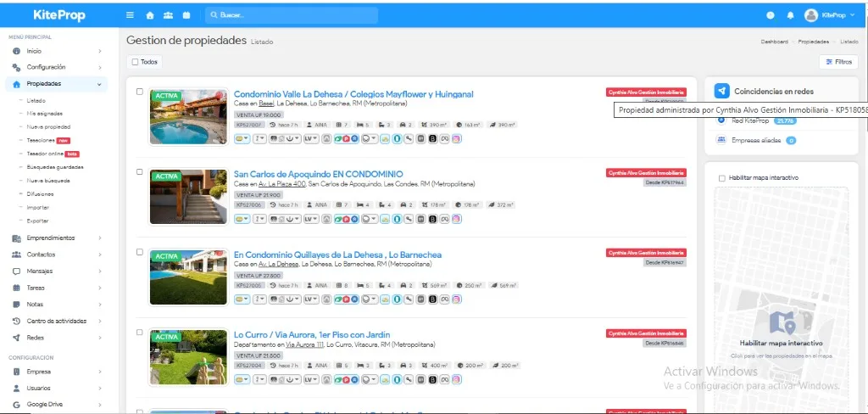Click Dashboard breadcrumb link

[x=775, y=42]
